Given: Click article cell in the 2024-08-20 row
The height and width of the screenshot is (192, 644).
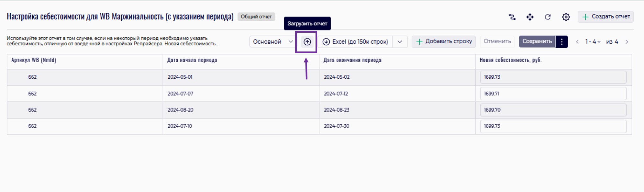Looking at the screenshot, I should click(85, 110).
